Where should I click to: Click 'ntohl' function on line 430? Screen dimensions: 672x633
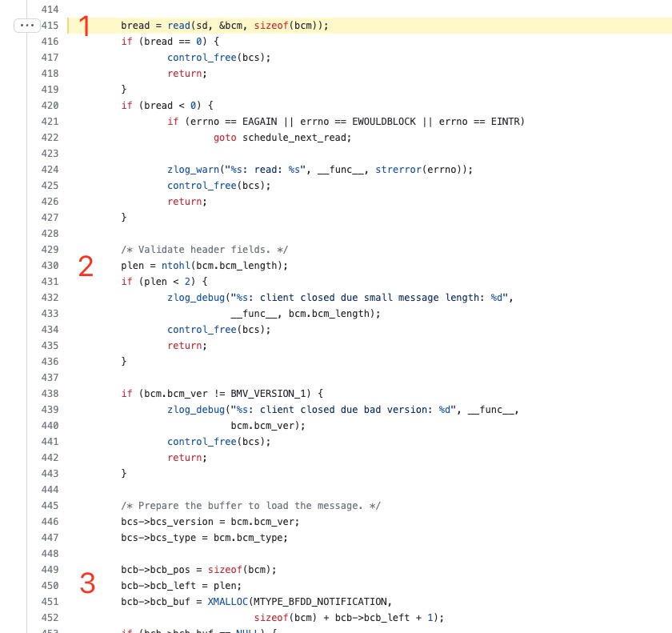point(176,266)
